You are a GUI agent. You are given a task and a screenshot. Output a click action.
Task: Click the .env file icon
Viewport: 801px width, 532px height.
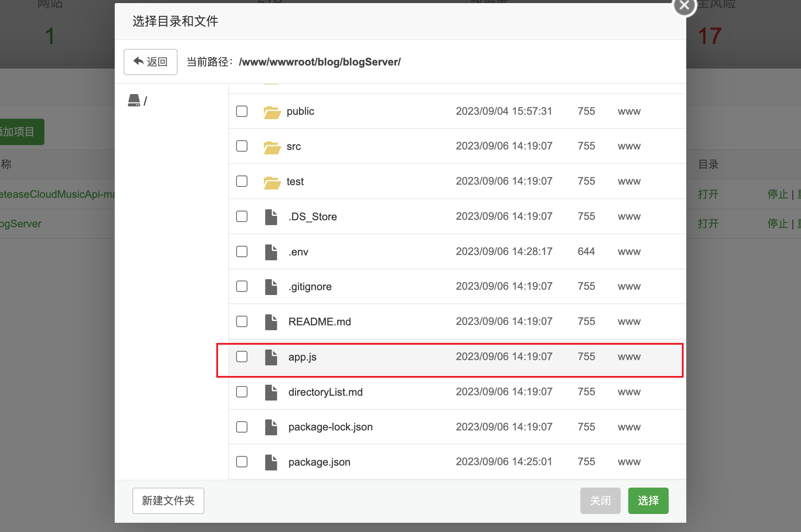(271, 252)
